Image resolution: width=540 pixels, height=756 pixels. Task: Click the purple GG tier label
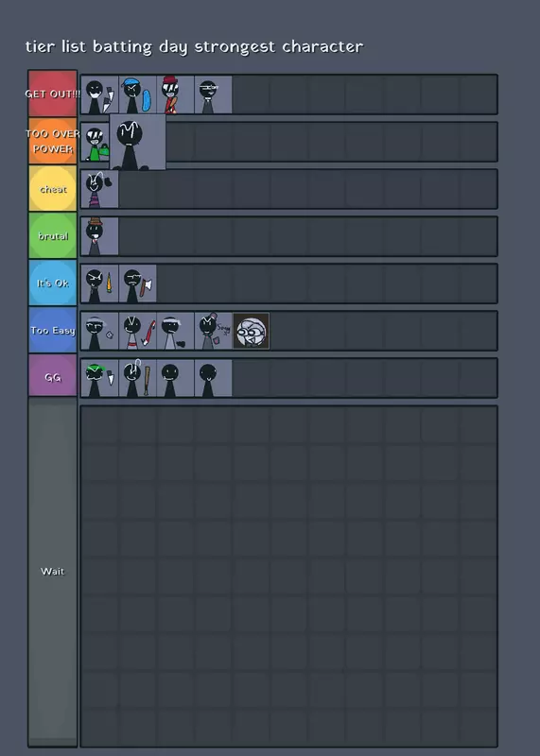pyautogui.click(x=53, y=377)
